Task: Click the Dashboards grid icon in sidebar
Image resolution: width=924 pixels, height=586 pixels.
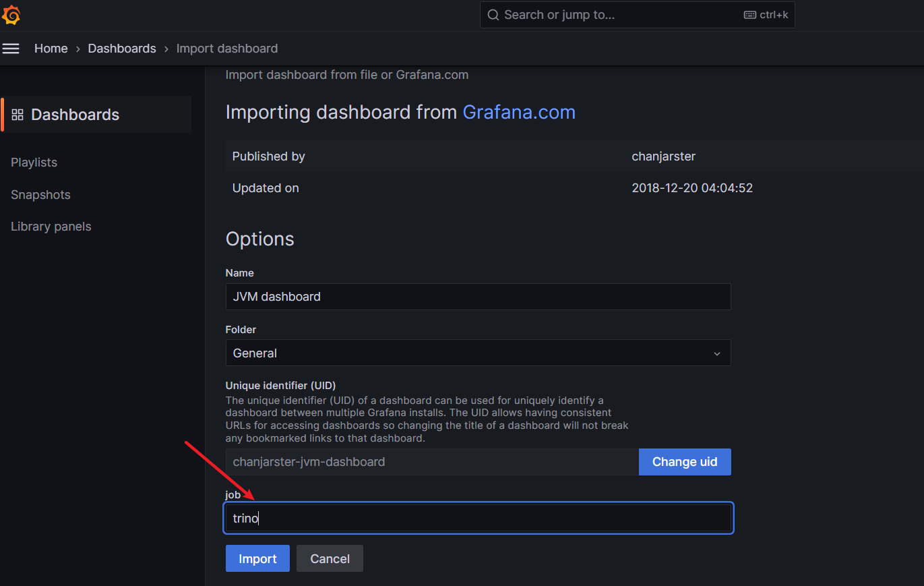Action: pyautogui.click(x=18, y=115)
